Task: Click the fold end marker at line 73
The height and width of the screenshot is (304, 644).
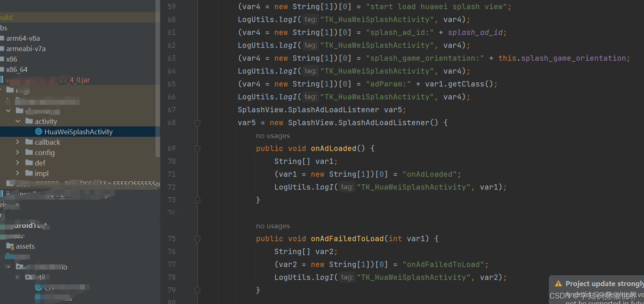Action: 197,200
